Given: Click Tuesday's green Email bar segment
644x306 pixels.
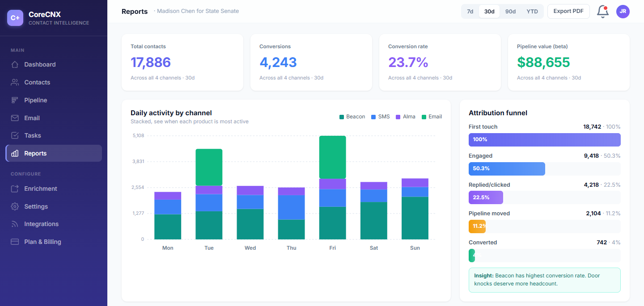Looking at the screenshot, I should click(209, 167).
